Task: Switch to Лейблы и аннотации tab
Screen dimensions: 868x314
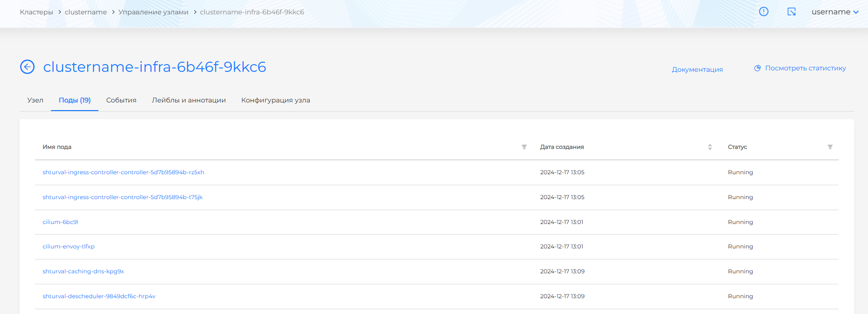Action: 189,100
